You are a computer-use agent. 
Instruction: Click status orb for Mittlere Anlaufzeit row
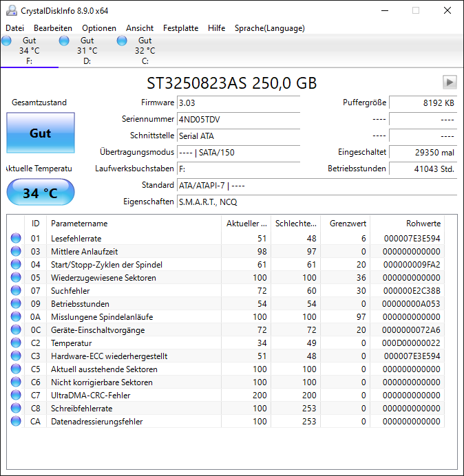16,251
